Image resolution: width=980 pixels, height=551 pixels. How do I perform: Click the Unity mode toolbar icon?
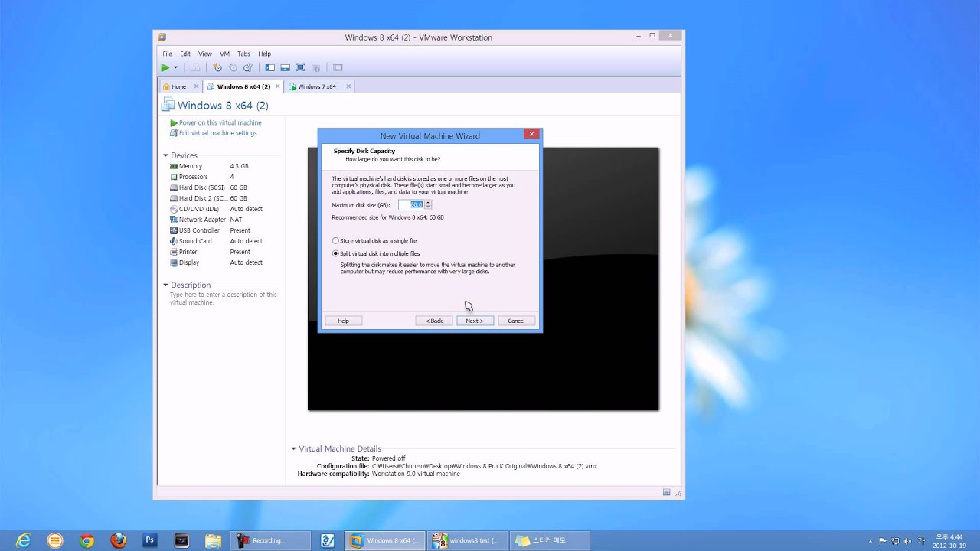tap(315, 68)
